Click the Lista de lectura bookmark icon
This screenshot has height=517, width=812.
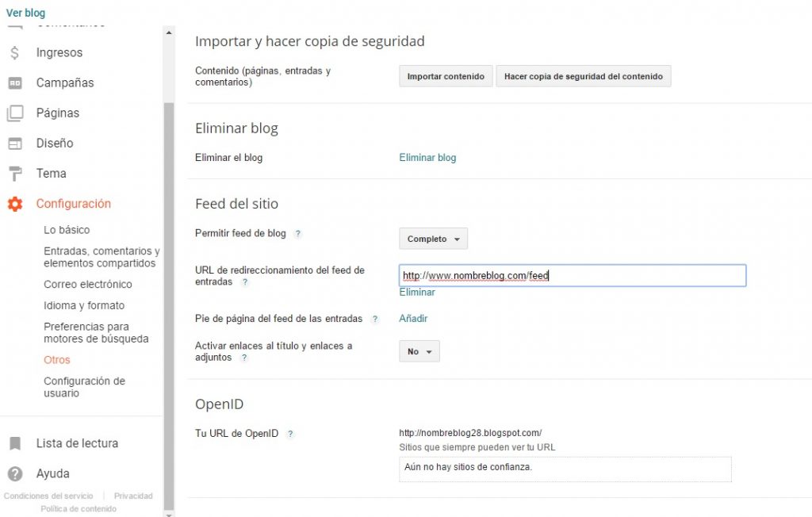15,443
